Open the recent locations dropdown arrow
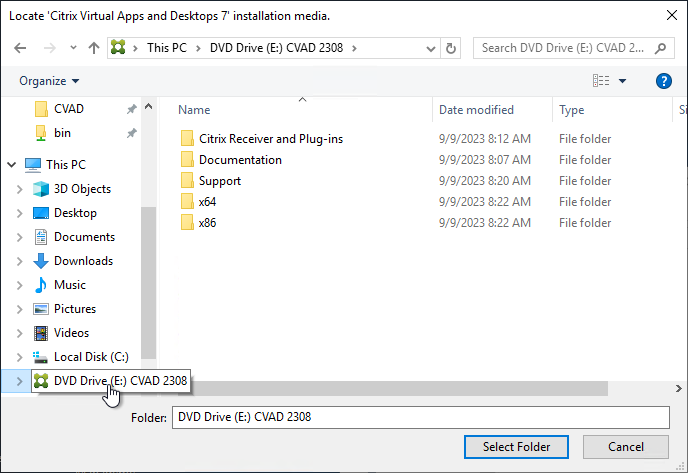Viewport: 688px width, 473px height. tap(73, 47)
